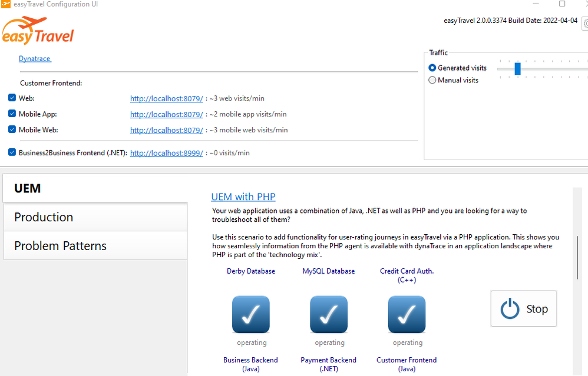The height and width of the screenshot is (376, 588).
Task: Open the Problem Patterns tab
Action: coord(95,246)
